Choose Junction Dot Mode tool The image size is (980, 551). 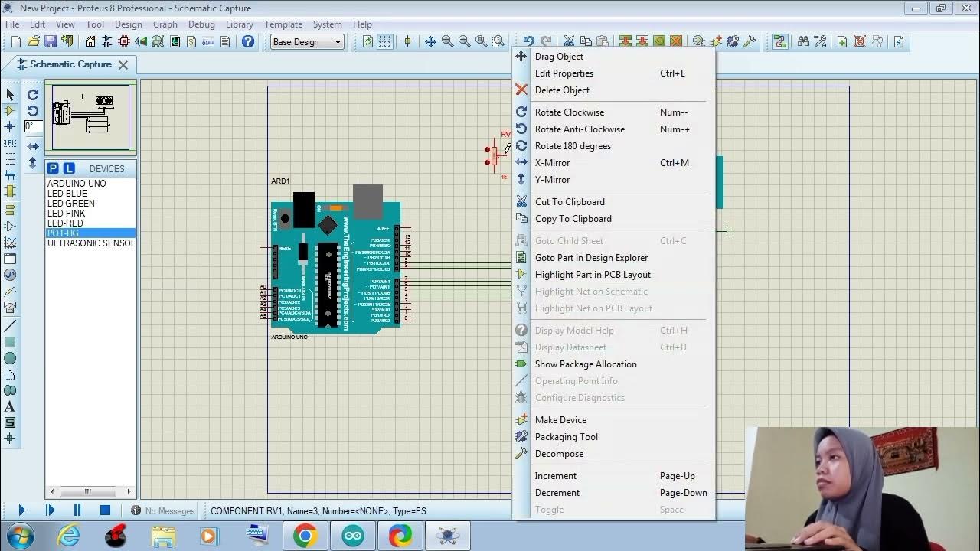(x=10, y=127)
